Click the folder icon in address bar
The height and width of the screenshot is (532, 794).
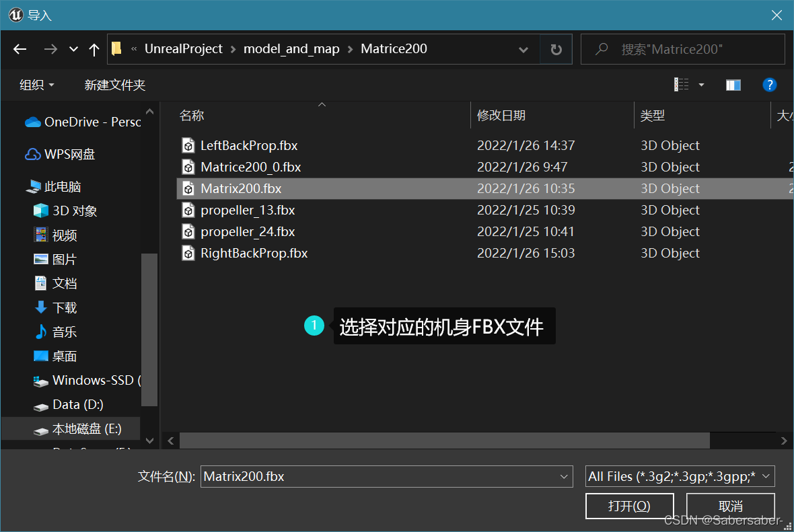pyautogui.click(x=116, y=48)
